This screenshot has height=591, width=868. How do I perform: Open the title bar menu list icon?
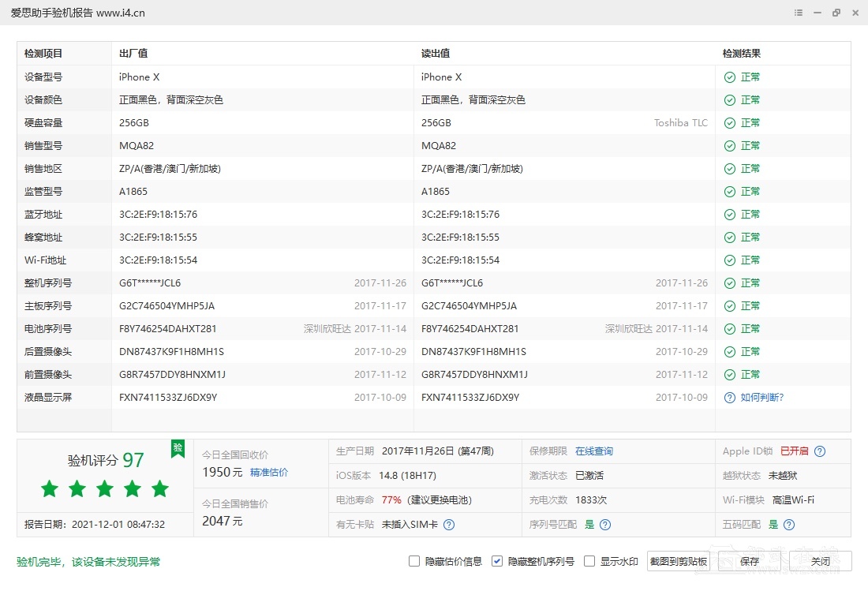click(799, 13)
